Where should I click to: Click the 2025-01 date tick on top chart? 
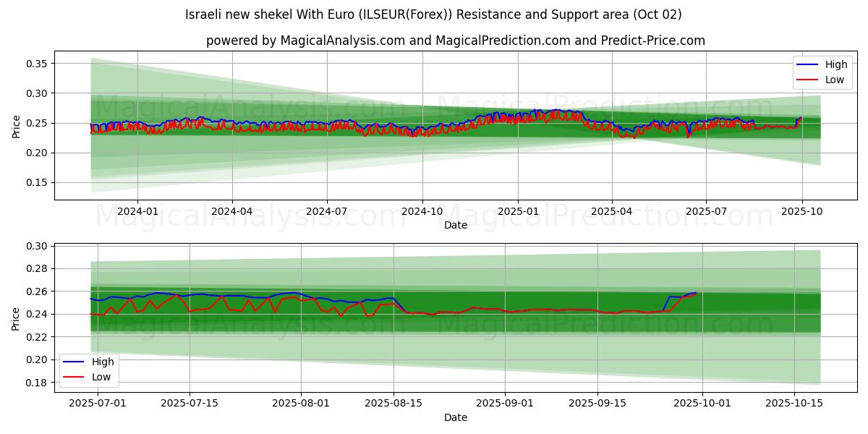pyautogui.click(x=517, y=211)
